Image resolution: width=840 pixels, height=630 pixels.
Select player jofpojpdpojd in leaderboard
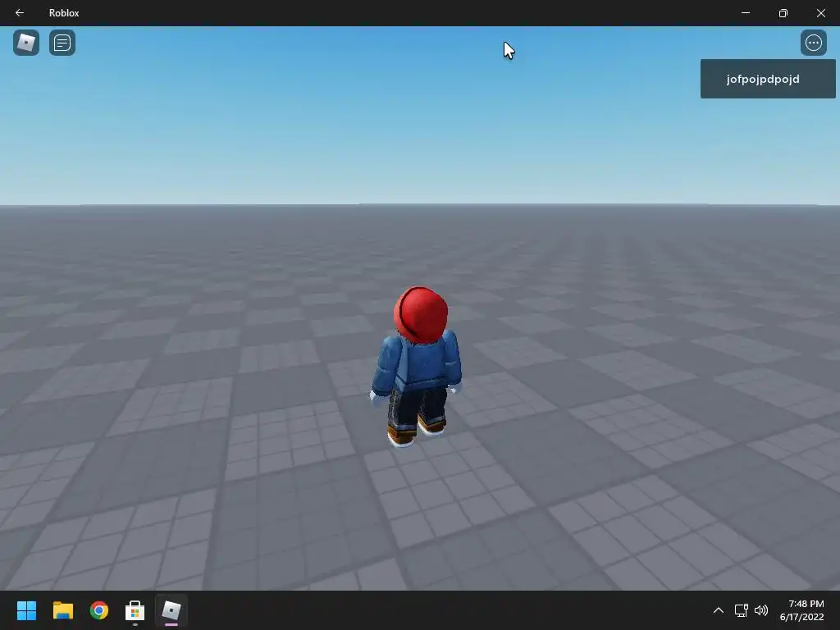click(x=768, y=79)
